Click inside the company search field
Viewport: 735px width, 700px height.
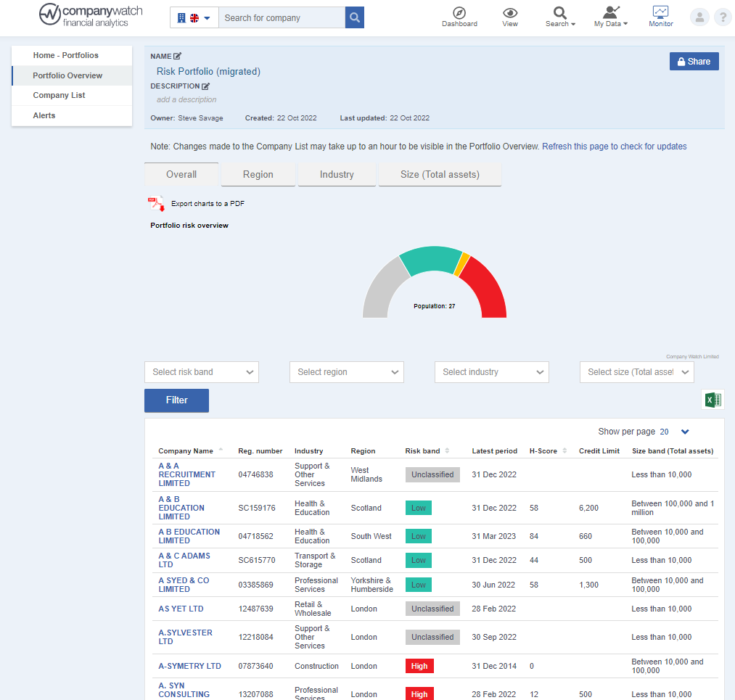282,17
